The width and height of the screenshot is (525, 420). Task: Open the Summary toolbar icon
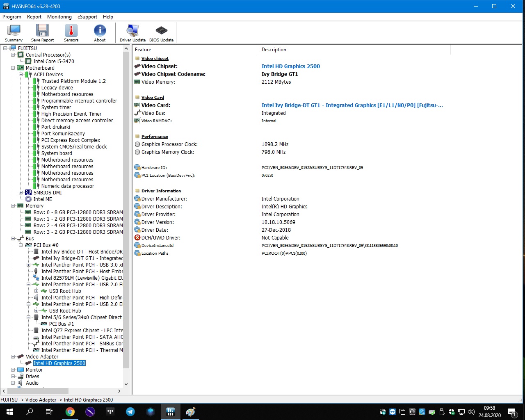14,33
